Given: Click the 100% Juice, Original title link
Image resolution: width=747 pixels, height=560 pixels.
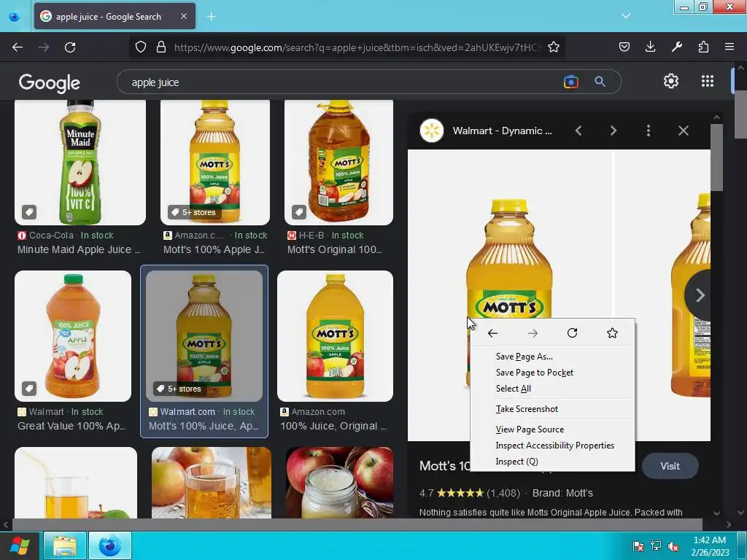Looking at the screenshot, I should point(333,426).
